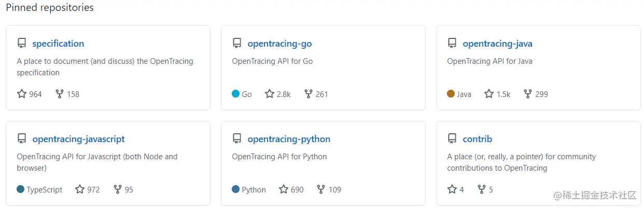Open the opentracing-java repository link
This screenshot has width=644, height=208.
tap(497, 44)
